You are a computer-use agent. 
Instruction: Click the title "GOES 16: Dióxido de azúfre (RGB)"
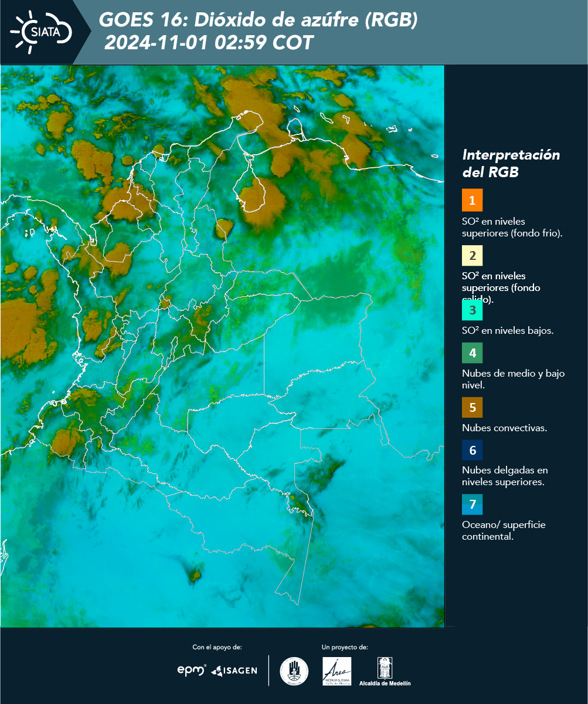click(x=258, y=21)
